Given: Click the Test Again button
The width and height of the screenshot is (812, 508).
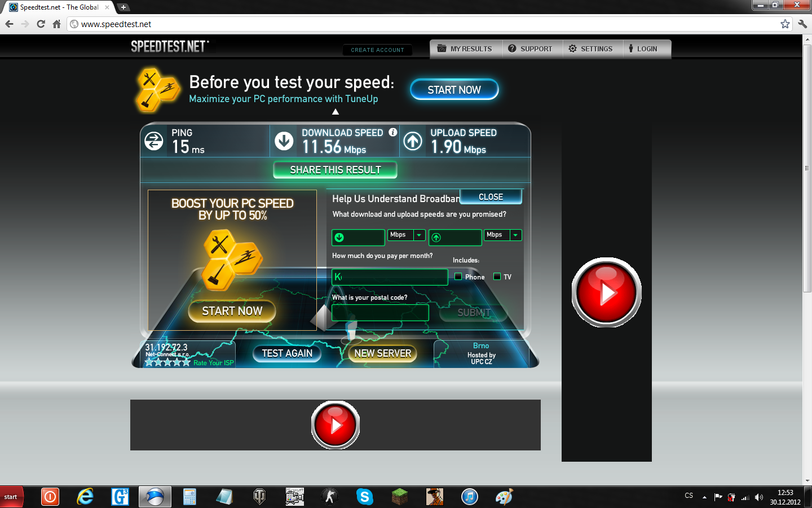Looking at the screenshot, I should pos(287,353).
